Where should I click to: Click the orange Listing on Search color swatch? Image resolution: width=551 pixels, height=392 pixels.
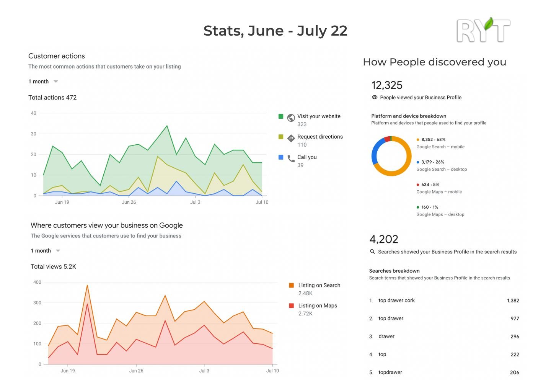291,285
